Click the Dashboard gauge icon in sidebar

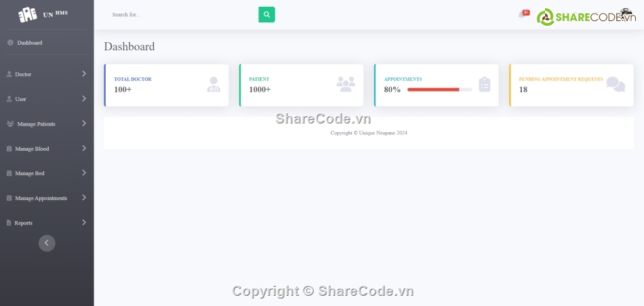(x=10, y=43)
